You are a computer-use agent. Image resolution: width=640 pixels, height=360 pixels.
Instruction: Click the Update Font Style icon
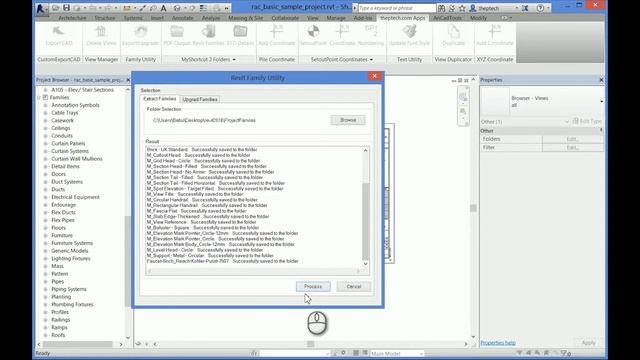click(x=409, y=36)
